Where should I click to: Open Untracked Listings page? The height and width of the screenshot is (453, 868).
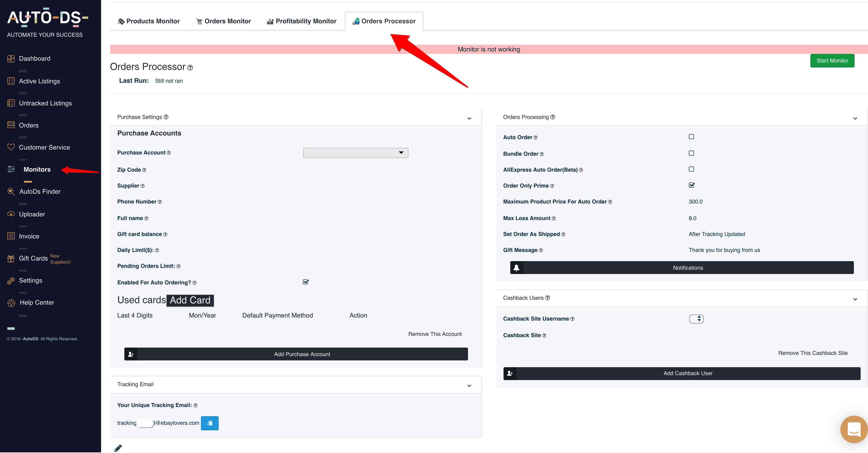(45, 103)
